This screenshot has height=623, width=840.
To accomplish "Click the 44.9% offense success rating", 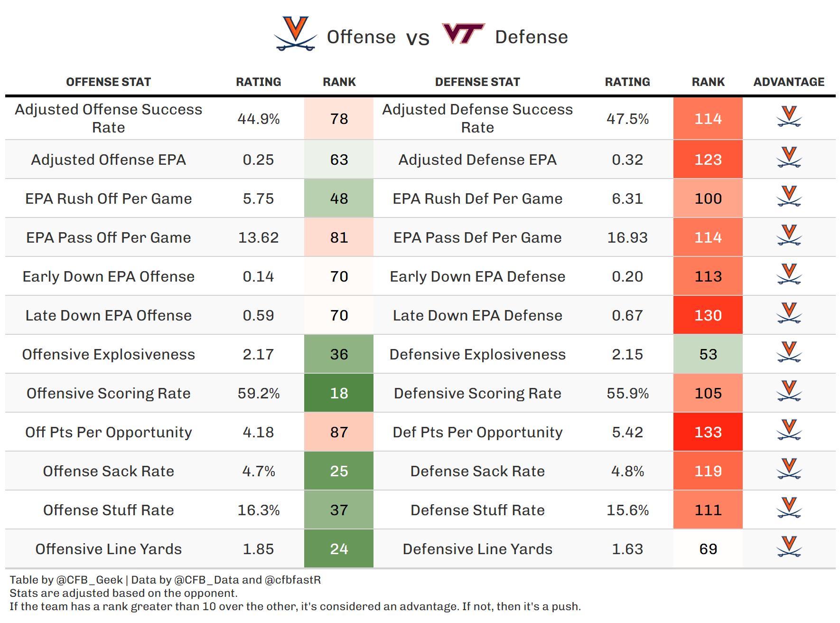I will 258,119.
